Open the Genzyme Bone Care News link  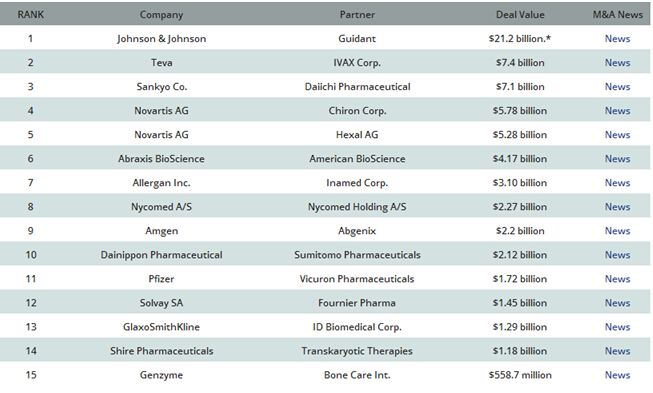point(617,375)
